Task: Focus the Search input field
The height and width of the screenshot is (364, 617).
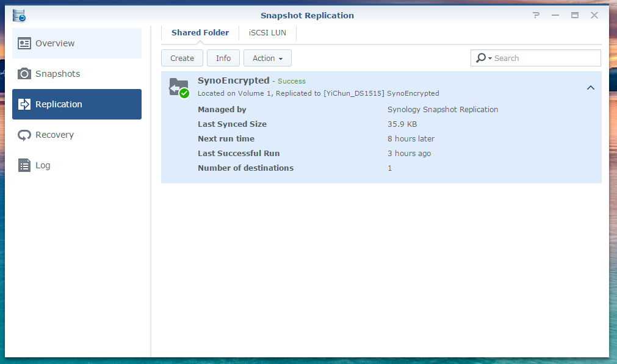Action: [536, 58]
